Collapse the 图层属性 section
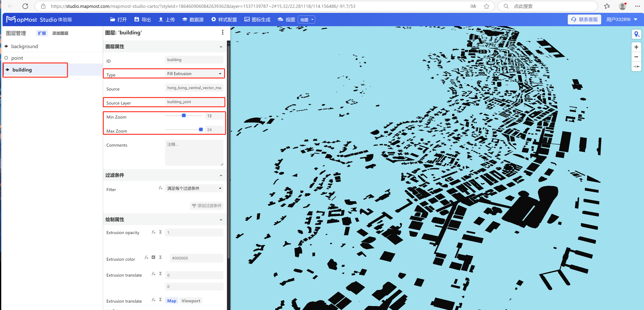The height and width of the screenshot is (310, 644). [x=221, y=47]
